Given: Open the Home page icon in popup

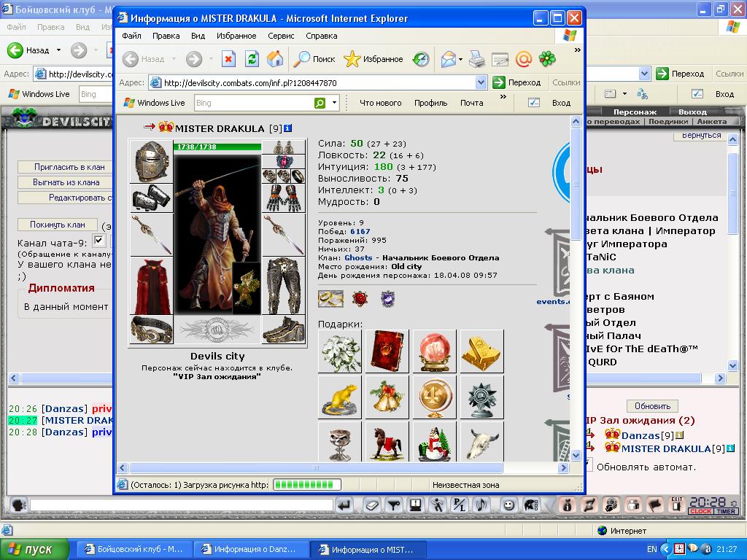Looking at the screenshot, I should [x=275, y=59].
